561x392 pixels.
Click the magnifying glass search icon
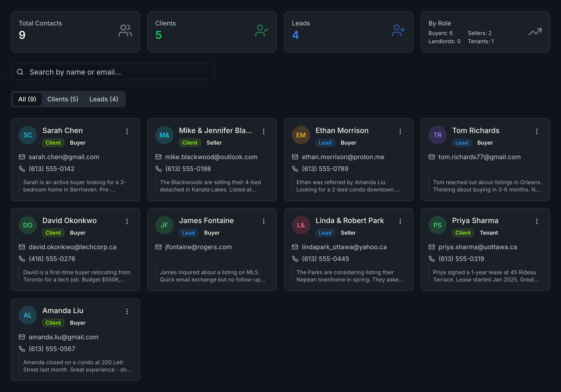20,72
